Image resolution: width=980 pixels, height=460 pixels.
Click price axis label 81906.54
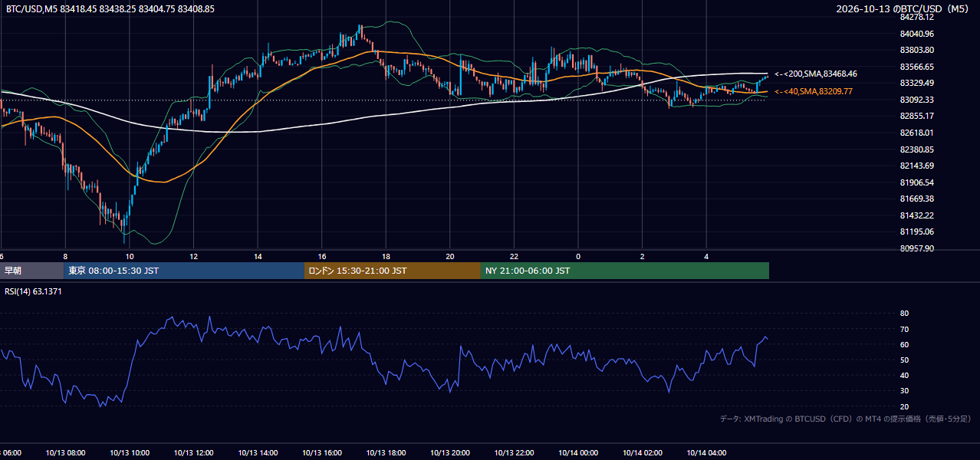(x=917, y=182)
